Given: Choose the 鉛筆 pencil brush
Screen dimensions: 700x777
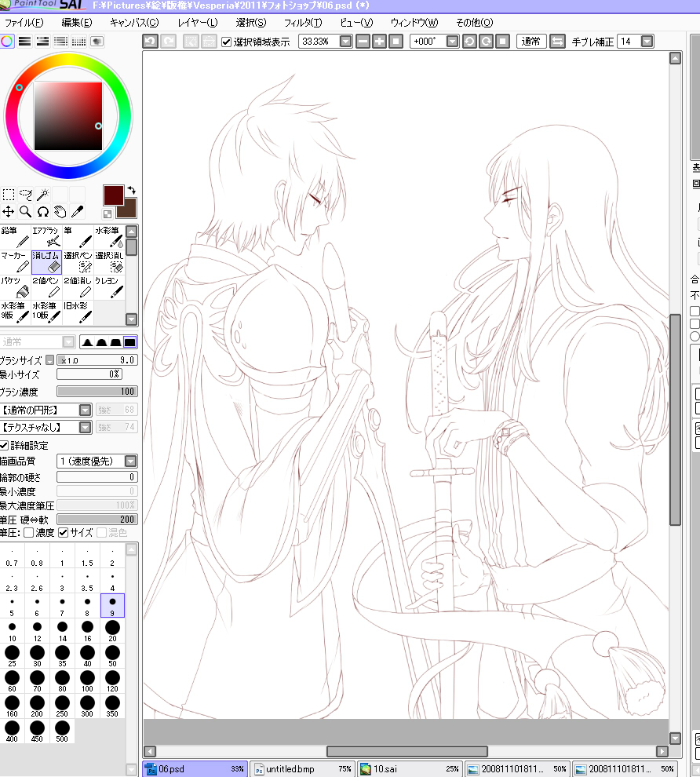Looking at the screenshot, I should 16,237.
